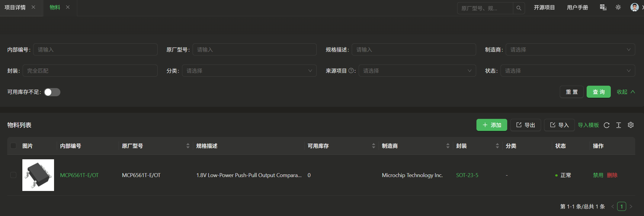Click the green 添加 button
Viewport: 644px width, 216px height.
click(492, 125)
